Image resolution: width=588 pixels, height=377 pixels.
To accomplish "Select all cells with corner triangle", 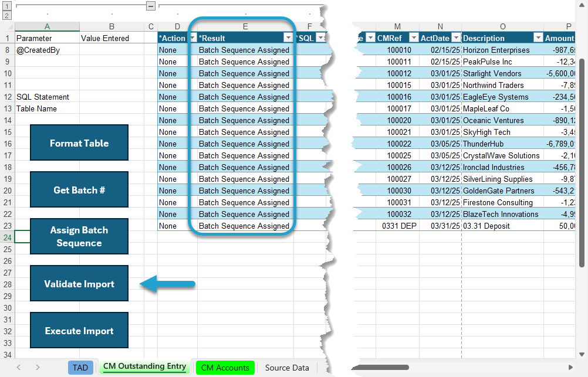I will [x=10, y=26].
